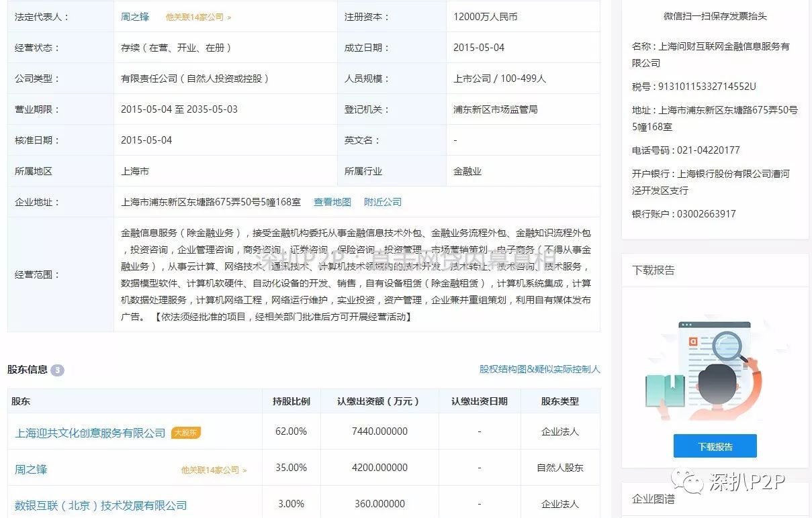The image size is (812, 518).
Task: Click the blue 下载报告 button
Action: point(715,446)
